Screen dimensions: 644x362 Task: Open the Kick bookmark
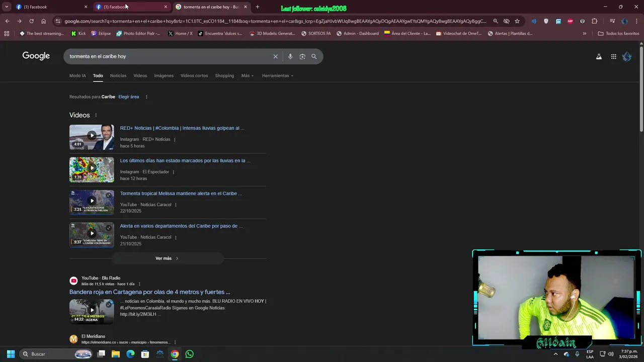pyautogui.click(x=78, y=34)
